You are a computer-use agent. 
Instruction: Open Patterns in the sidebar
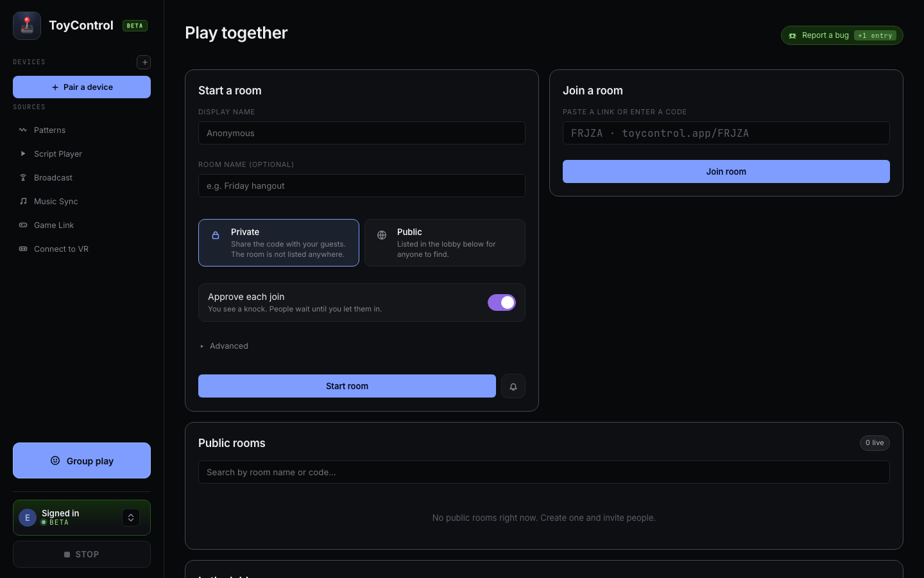81,130
